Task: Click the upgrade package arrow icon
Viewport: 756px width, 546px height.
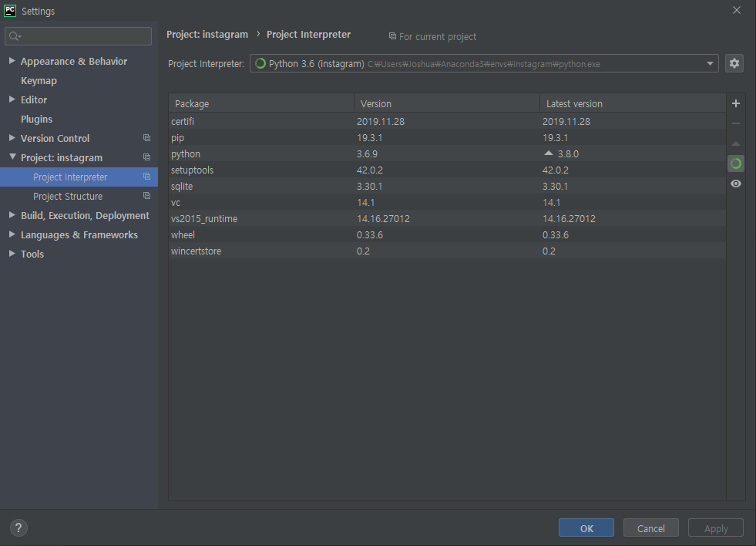Action: tap(736, 143)
